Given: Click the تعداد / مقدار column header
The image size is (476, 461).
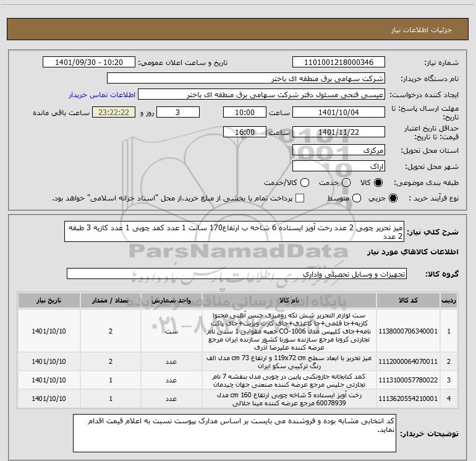Looking at the screenshot, I should point(111,300).
